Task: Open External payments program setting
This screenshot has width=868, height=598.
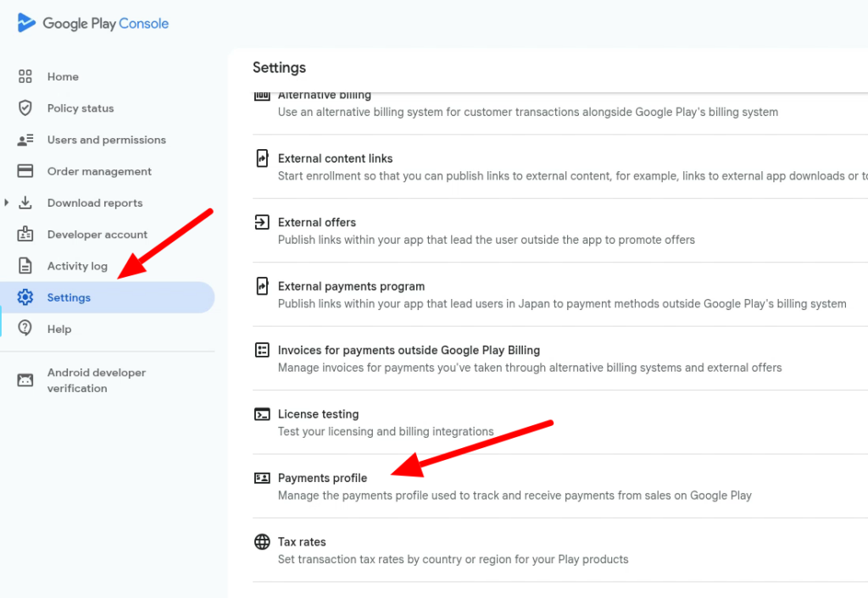Action: 351,286
